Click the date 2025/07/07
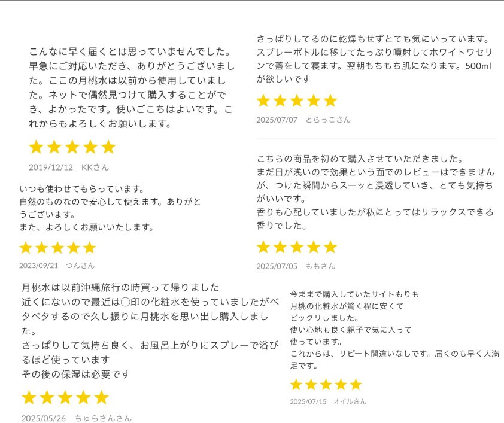The height and width of the screenshot is (423, 504). pyautogui.click(x=277, y=120)
